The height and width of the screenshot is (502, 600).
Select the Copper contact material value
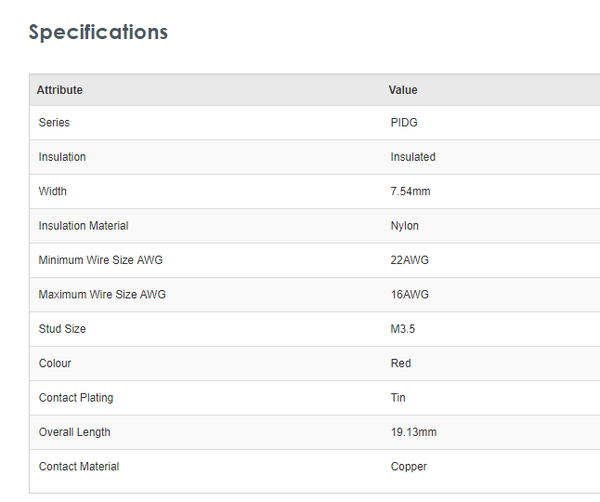(409, 466)
